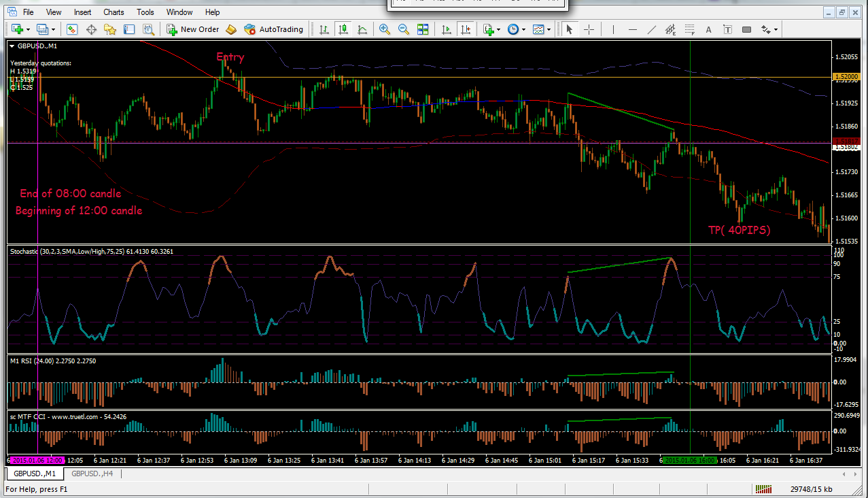Toggle chart shift from right border
868x498 pixels.
coord(466,29)
